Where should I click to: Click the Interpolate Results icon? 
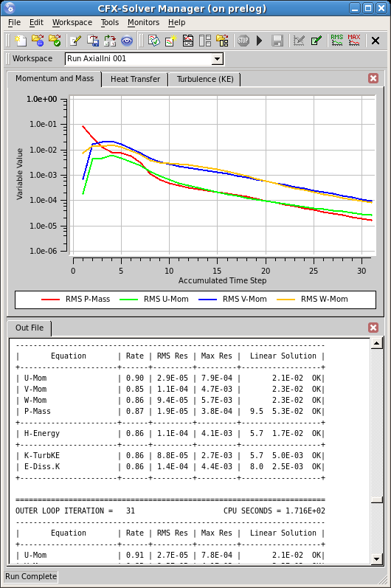tap(110, 40)
